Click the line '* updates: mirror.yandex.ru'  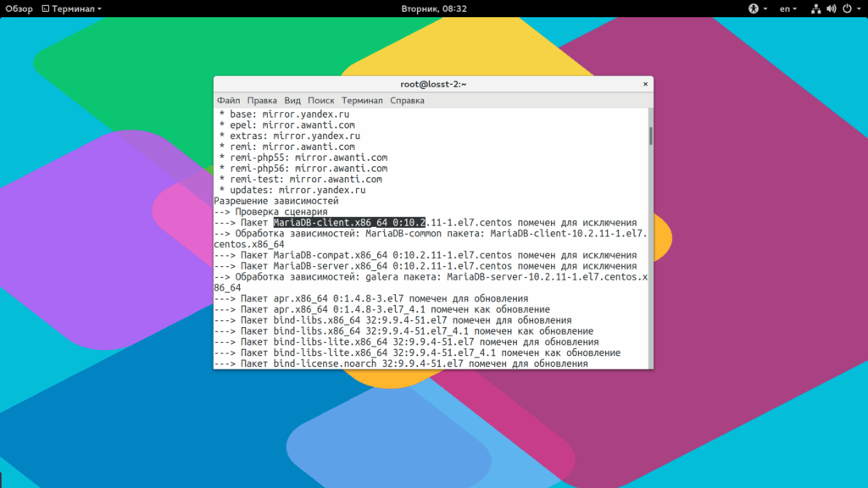point(292,190)
